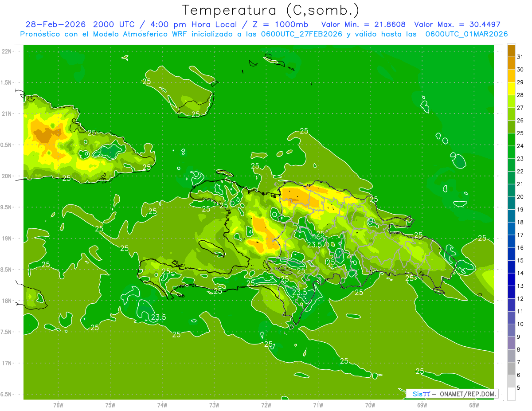Click the "68W" longitude axis label

(x=474, y=405)
